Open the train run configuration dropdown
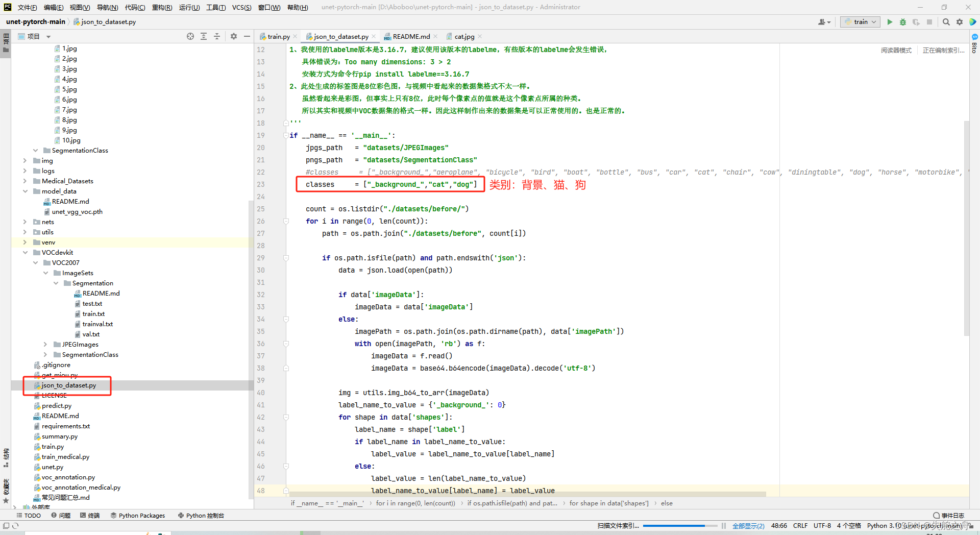The image size is (980, 535). click(x=860, y=22)
